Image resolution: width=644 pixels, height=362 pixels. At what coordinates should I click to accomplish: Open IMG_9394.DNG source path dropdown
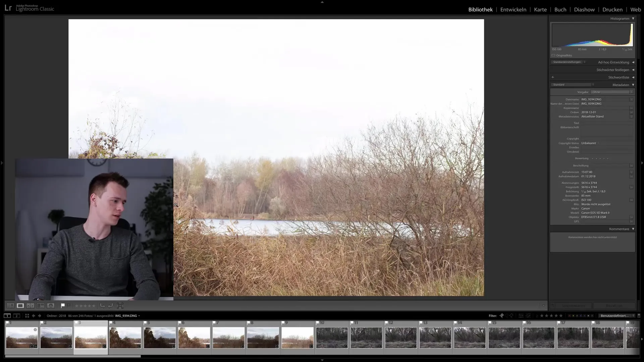click(x=127, y=316)
